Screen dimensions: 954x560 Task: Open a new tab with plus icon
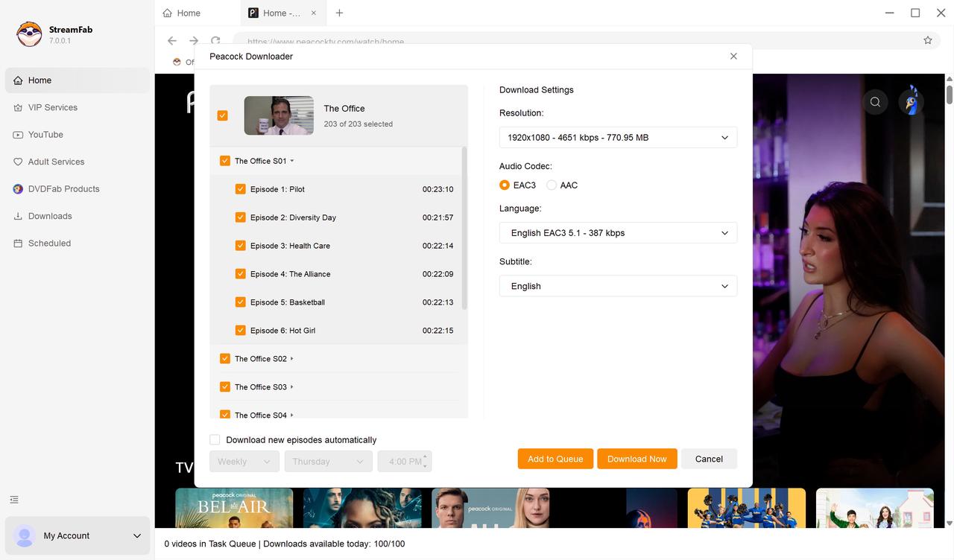tap(340, 13)
